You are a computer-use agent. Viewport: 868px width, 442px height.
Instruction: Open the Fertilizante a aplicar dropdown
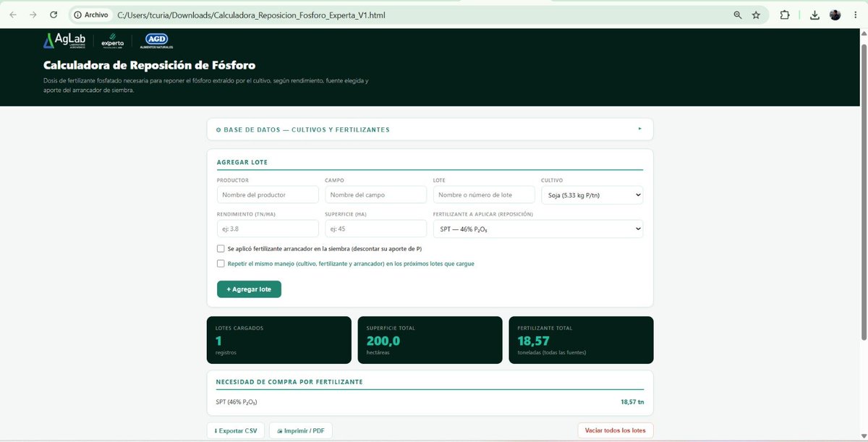(x=537, y=229)
